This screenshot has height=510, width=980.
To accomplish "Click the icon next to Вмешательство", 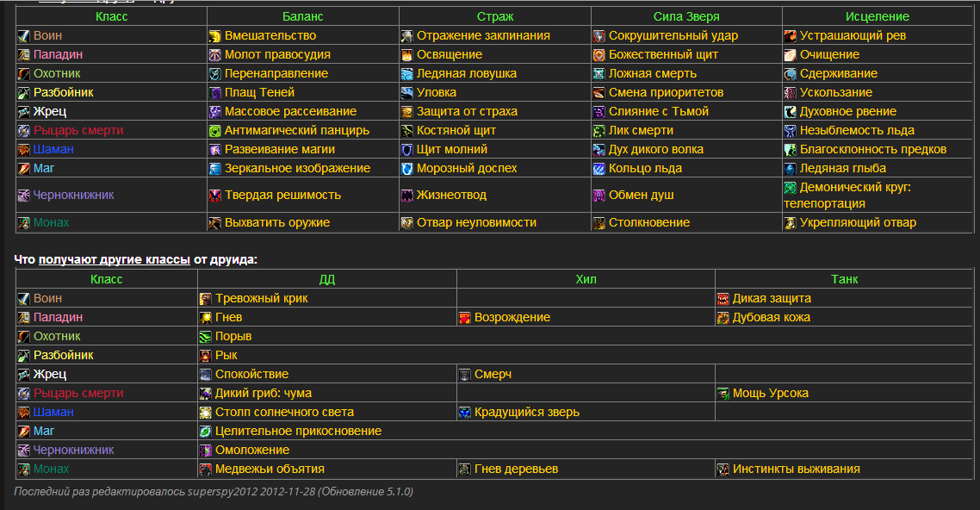I will pyautogui.click(x=215, y=36).
